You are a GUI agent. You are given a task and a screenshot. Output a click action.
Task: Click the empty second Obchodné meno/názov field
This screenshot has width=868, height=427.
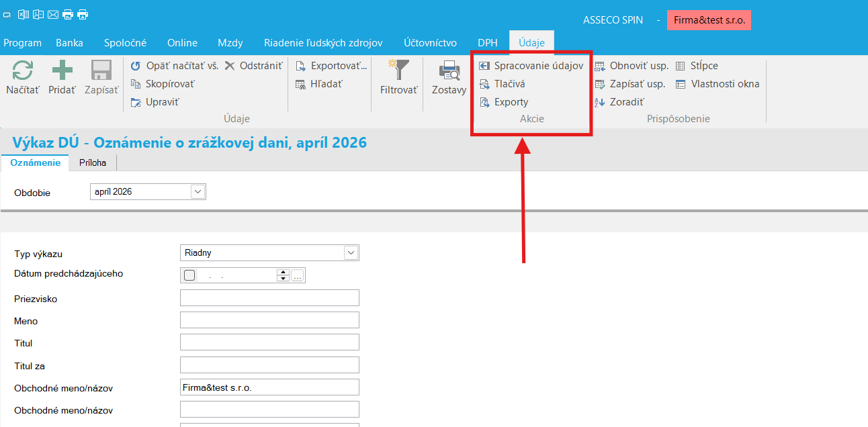[x=269, y=410]
